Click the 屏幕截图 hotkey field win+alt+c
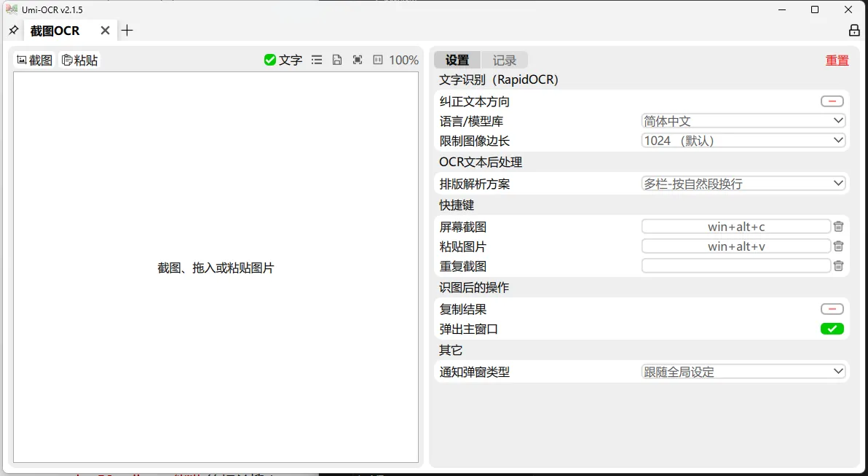Screen dimensions: 868x476 point(736,227)
